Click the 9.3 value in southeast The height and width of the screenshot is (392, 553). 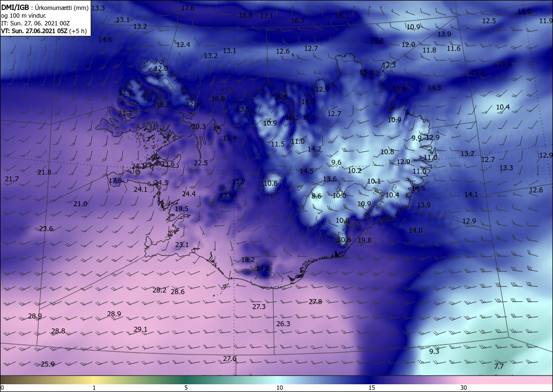434,352
